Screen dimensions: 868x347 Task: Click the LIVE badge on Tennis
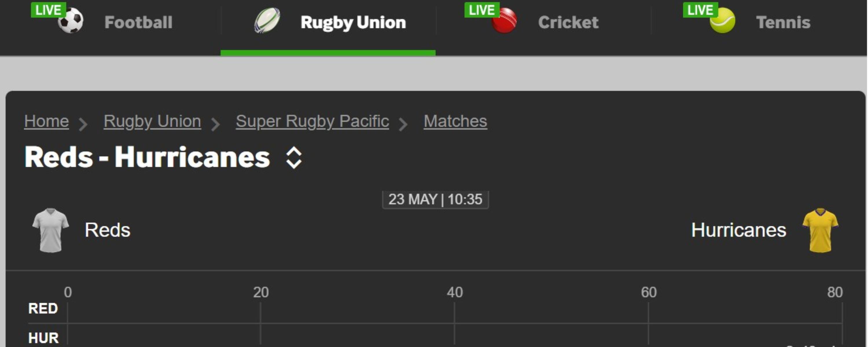[700, 10]
